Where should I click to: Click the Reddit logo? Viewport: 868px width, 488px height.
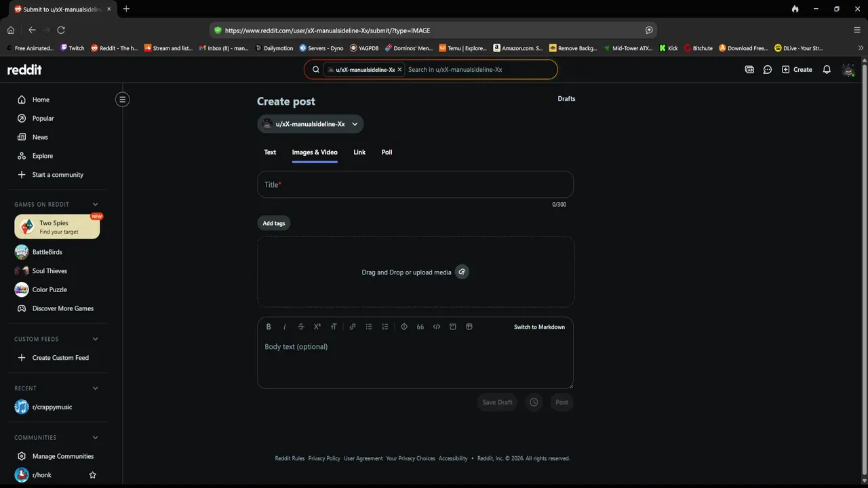pyautogui.click(x=24, y=69)
